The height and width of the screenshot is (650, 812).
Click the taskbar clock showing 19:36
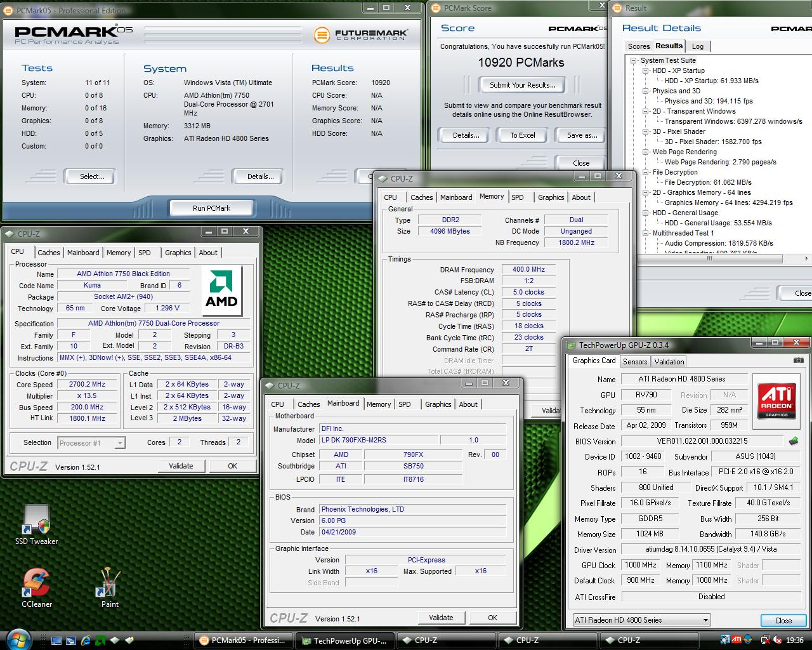pyautogui.click(x=794, y=640)
